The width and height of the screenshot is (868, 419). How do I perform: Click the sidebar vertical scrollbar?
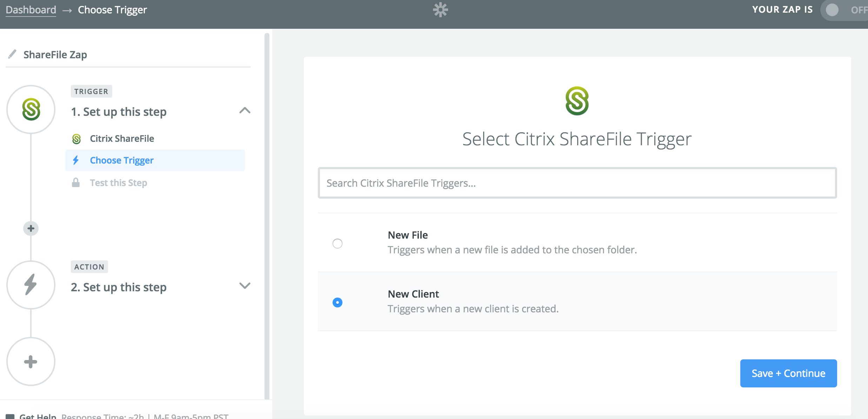click(267, 216)
